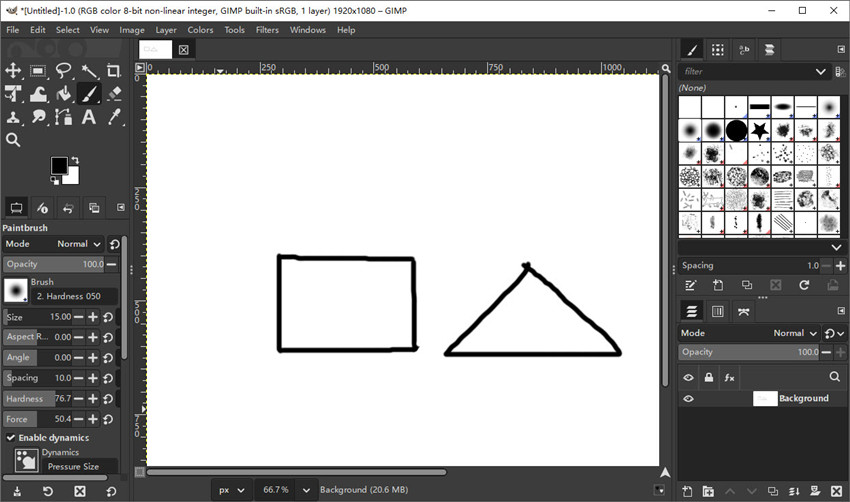Open the Windows menu
The image size is (850, 502).
click(x=307, y=30)
